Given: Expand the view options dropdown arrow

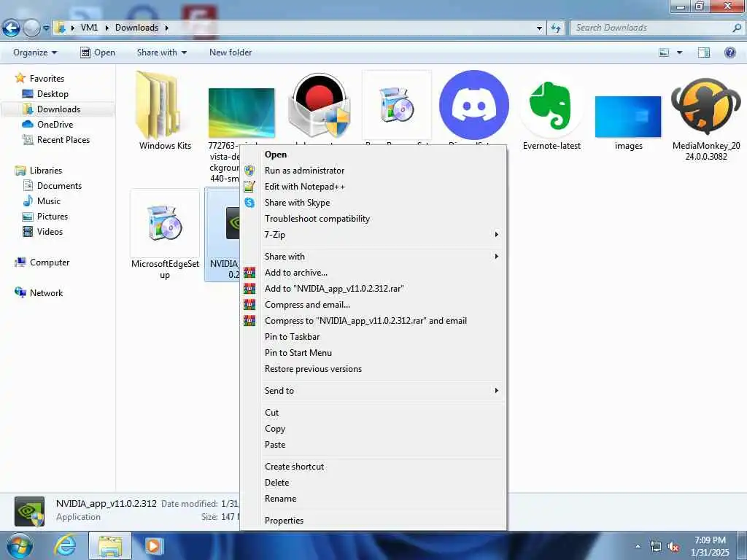Looking at the screenshot, I should (679, 52).
